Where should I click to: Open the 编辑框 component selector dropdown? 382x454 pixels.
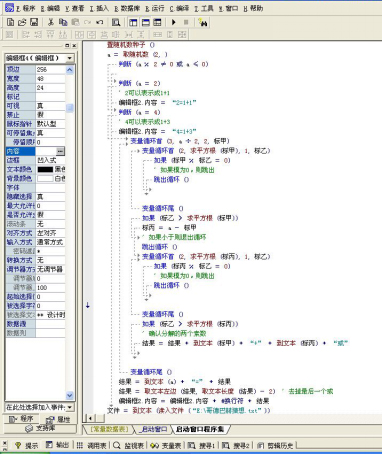[x=70, y=58]
